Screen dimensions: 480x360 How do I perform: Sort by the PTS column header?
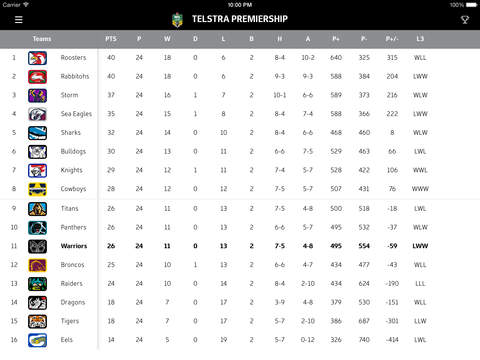(111, 39)
